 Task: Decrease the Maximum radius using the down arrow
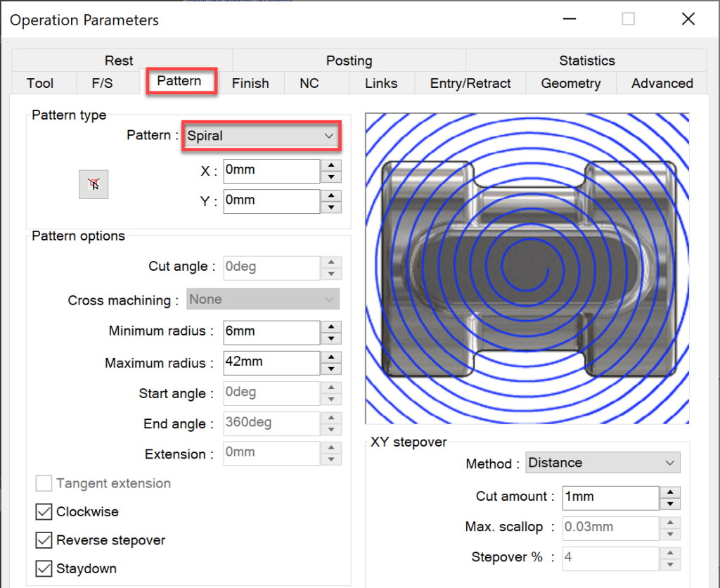pos(330,367)
